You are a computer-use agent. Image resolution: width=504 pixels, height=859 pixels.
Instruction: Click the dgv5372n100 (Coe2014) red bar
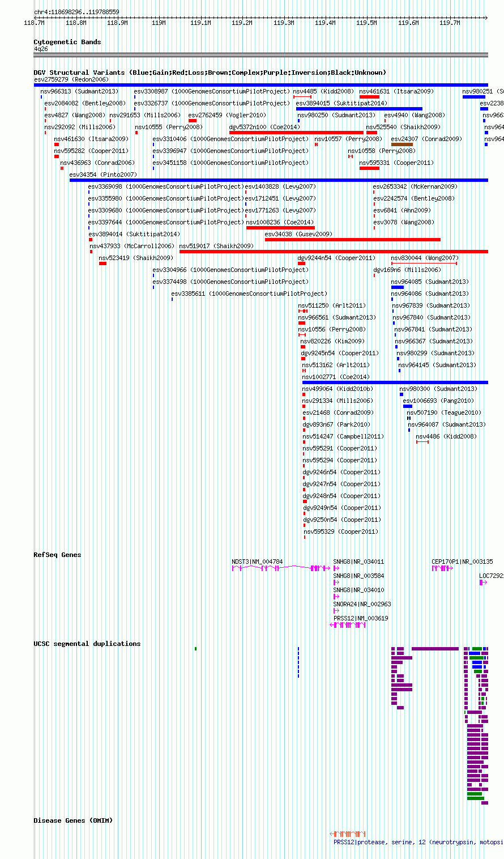[296, 133]
